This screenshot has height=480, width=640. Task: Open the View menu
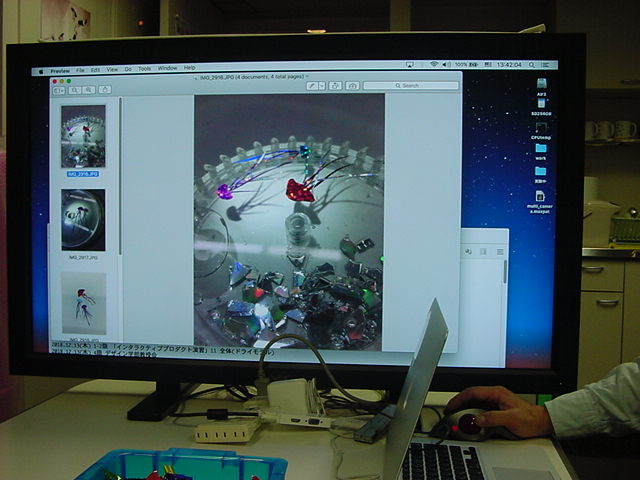(x=112, y=69)
